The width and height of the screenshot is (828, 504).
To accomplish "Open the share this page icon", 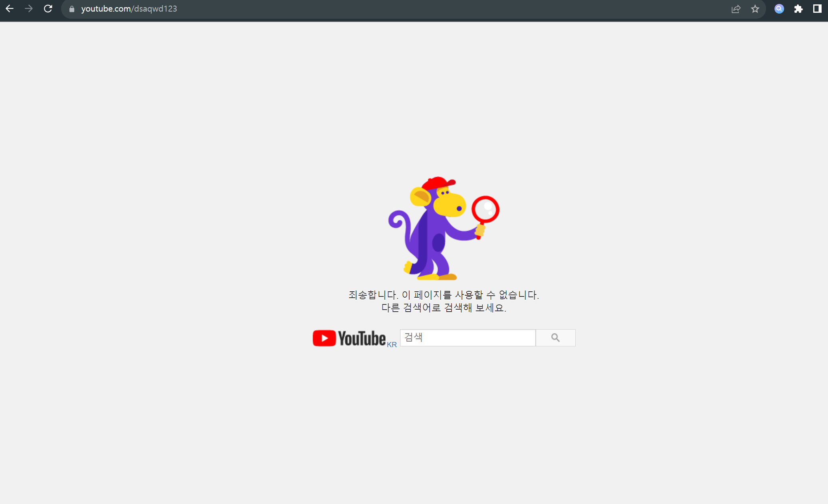I will point(736,9).
